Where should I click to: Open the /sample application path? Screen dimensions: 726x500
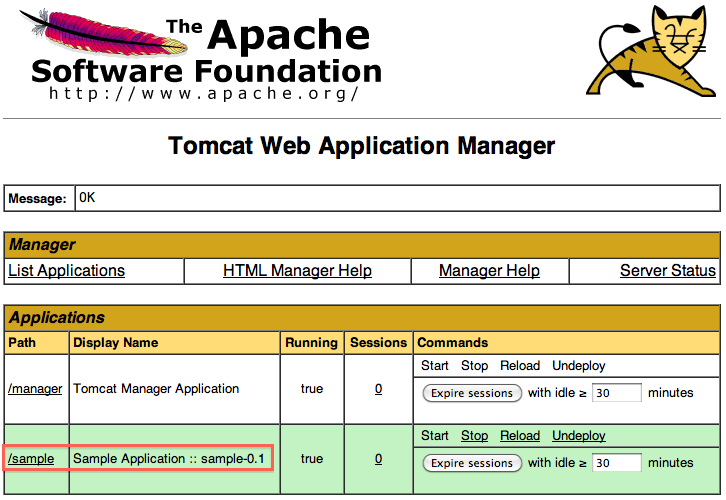click(x=31, y=459)
